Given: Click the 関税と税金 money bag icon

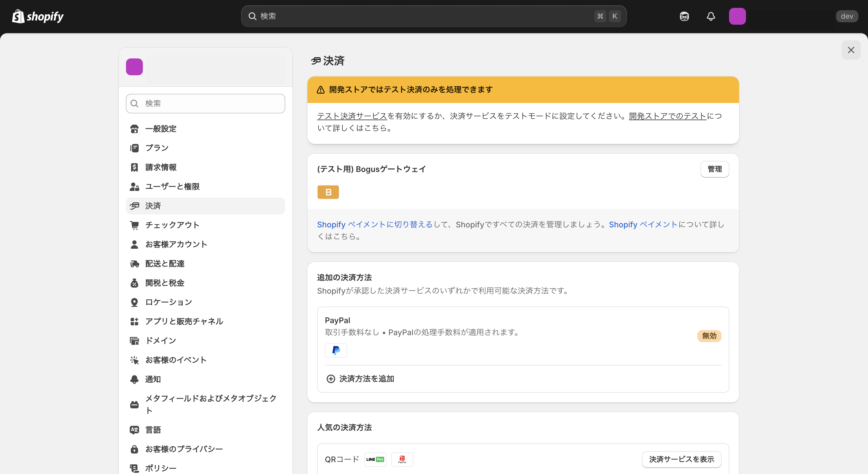Looking at the screenshot, I should tap(134, 283).
